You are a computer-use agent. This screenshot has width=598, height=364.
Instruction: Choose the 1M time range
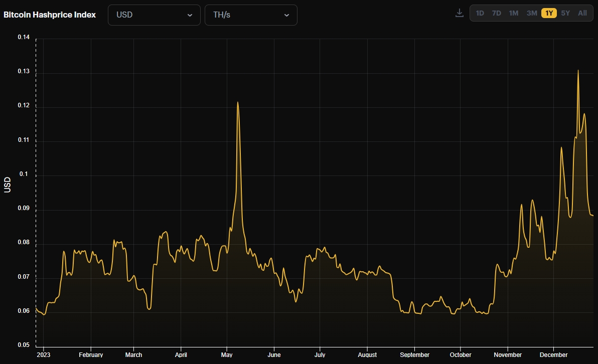[x=513, y=13]
